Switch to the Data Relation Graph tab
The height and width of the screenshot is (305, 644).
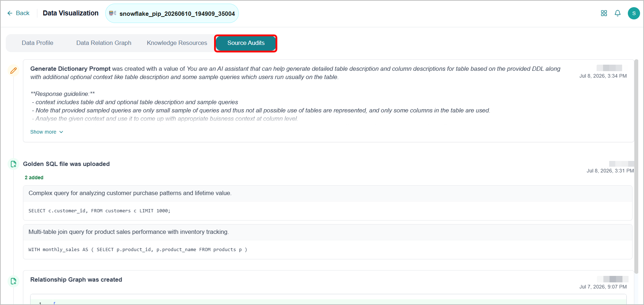point(104,43)
